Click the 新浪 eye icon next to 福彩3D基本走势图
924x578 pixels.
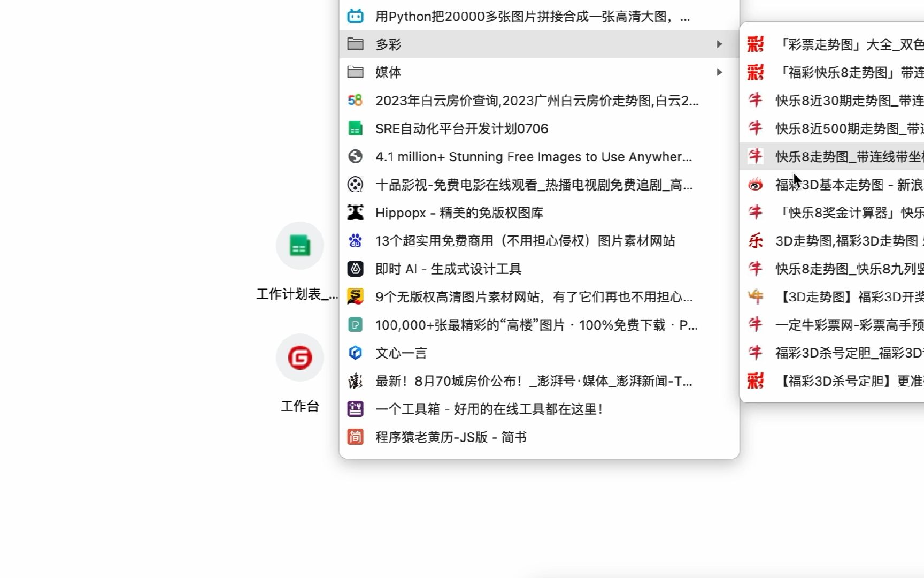(755, 185)
